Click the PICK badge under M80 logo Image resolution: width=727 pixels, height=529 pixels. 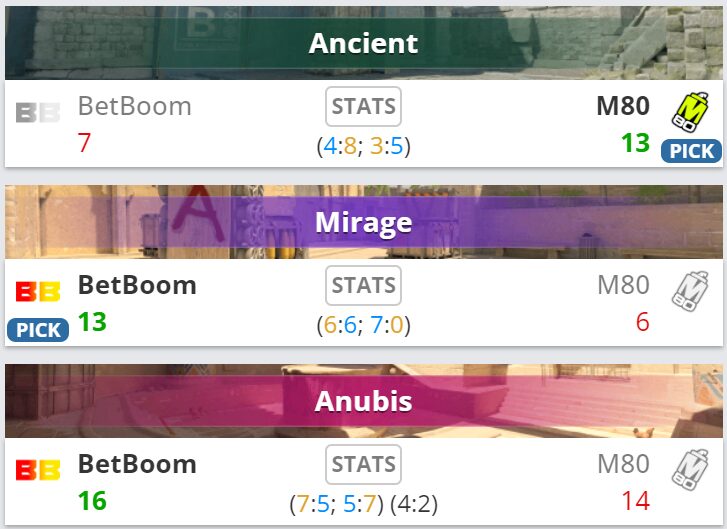pyautogui.click(x=691, y=151)
